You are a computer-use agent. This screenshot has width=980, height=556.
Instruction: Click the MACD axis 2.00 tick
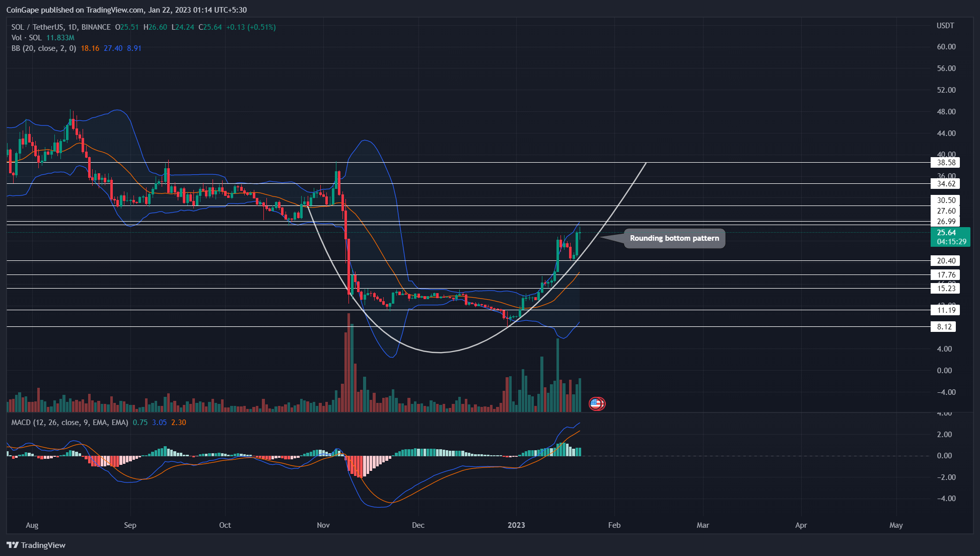pyautogui.click(x=944, y=435)
